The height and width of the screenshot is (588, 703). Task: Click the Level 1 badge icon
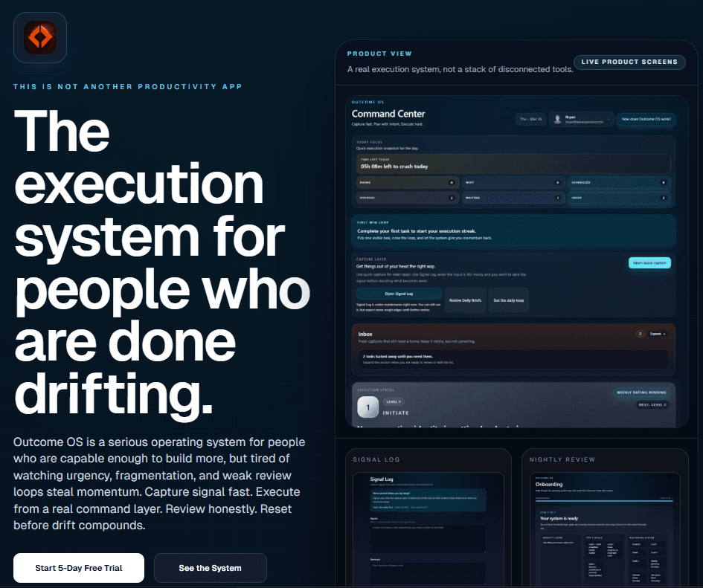(x=368, y=407)
